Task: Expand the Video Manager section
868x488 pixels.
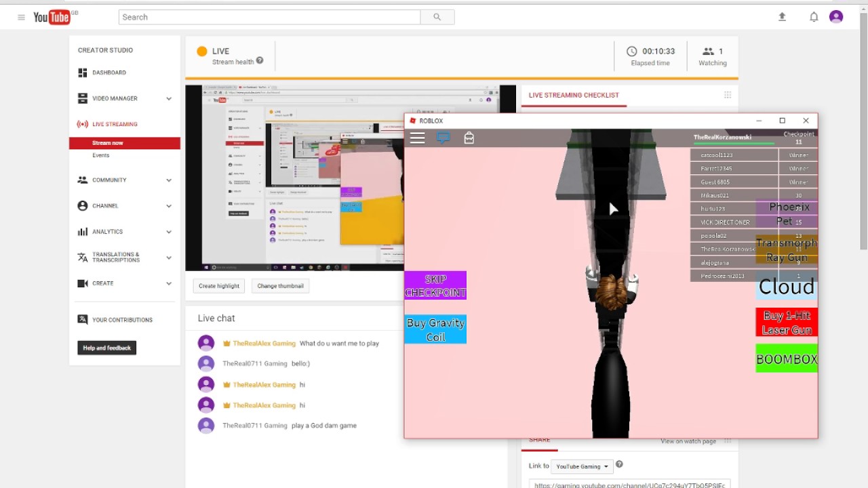Action: (x=169, y=98)
